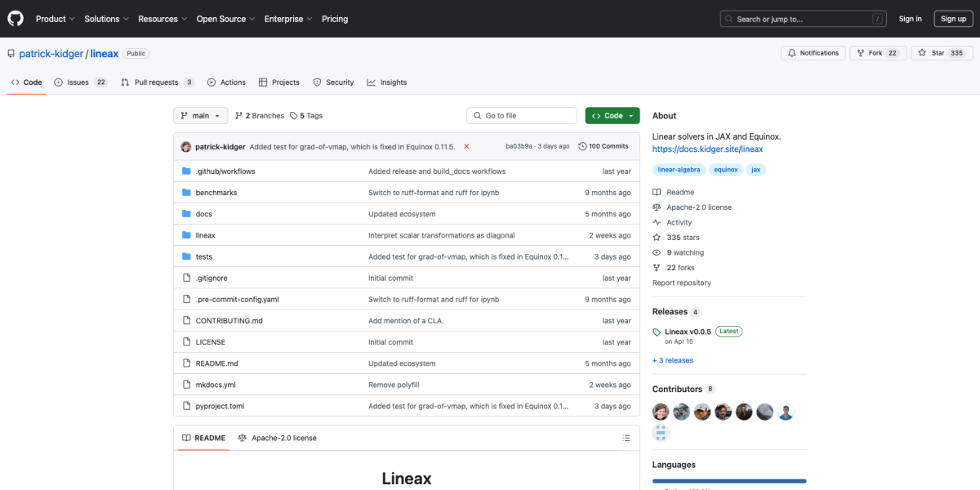Click the Notifications bell button

(813, 53)
